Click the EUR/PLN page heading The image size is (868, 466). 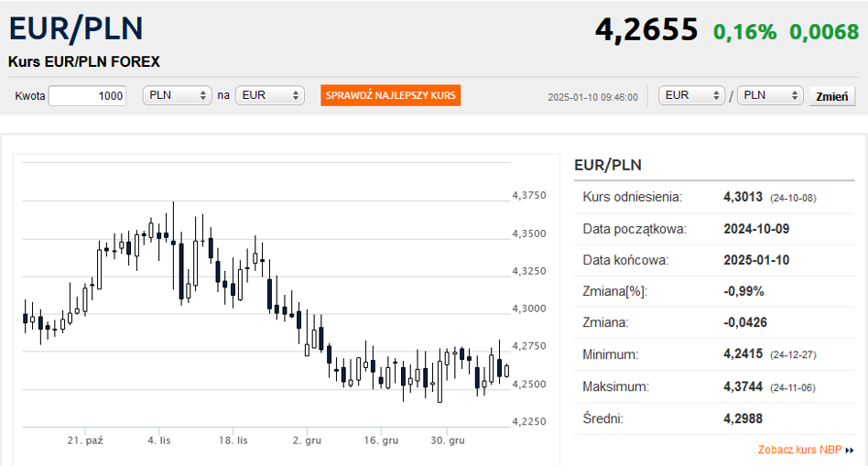click(76, 28)
